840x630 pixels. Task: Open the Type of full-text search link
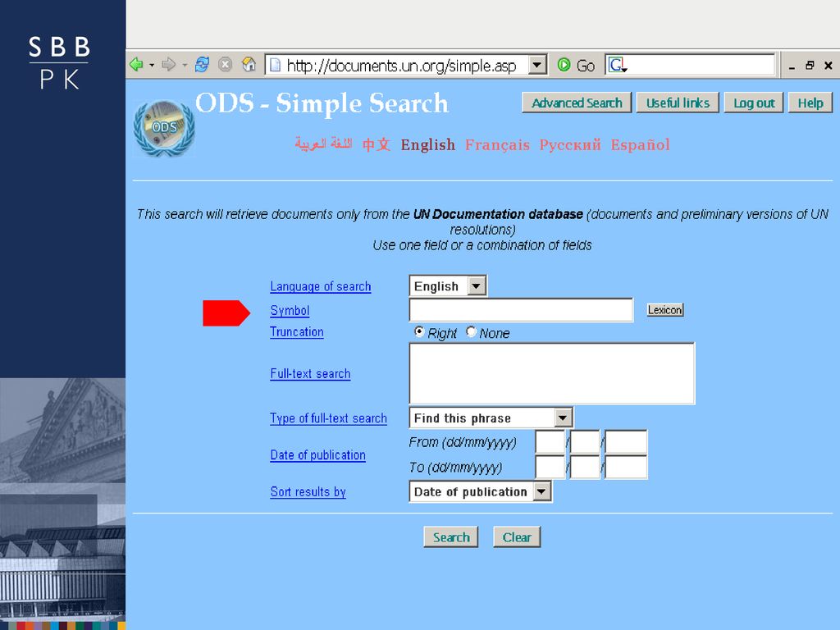coord(328,418)
